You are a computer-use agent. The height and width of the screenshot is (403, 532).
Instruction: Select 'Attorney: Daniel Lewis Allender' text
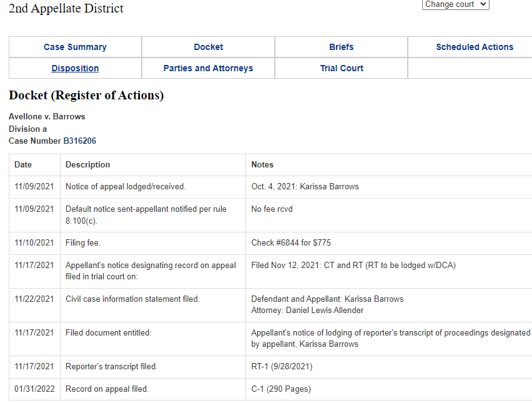tap(307, 311)
